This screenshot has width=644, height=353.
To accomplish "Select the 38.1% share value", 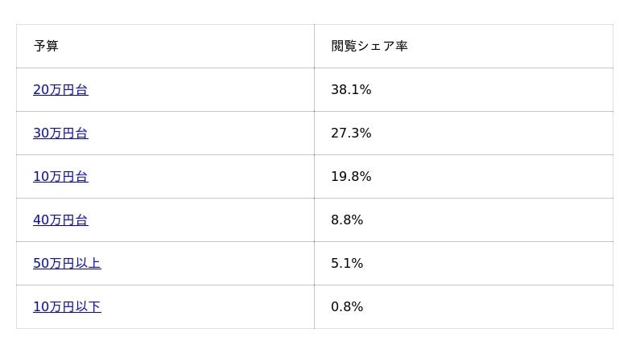I will 351,90.
